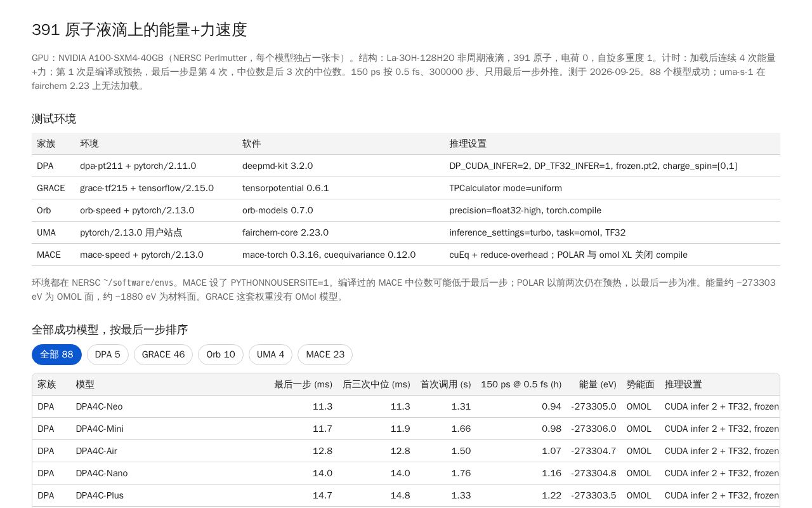Click the 首次调用 (s) column header
Screen dimensions: 812x508
(x=445, y=384)
